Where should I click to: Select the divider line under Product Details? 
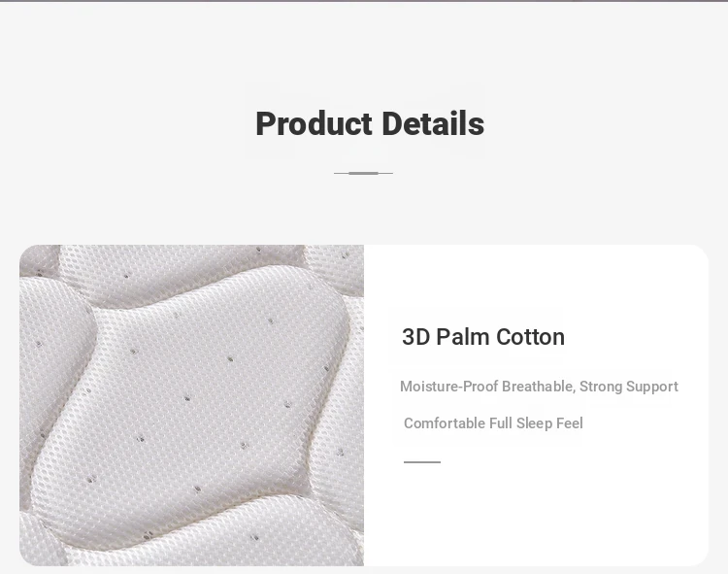tap(363, 173)
